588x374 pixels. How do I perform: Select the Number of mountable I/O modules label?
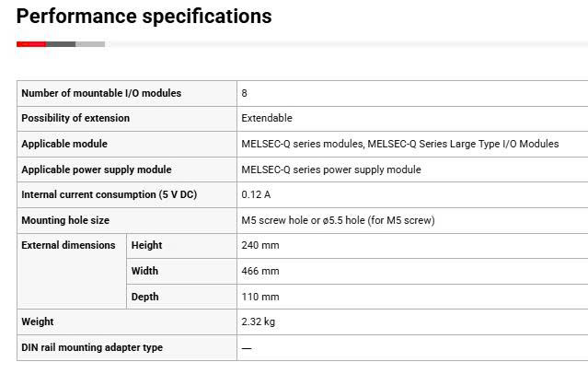pyautogui.click(x=101, y=93)
